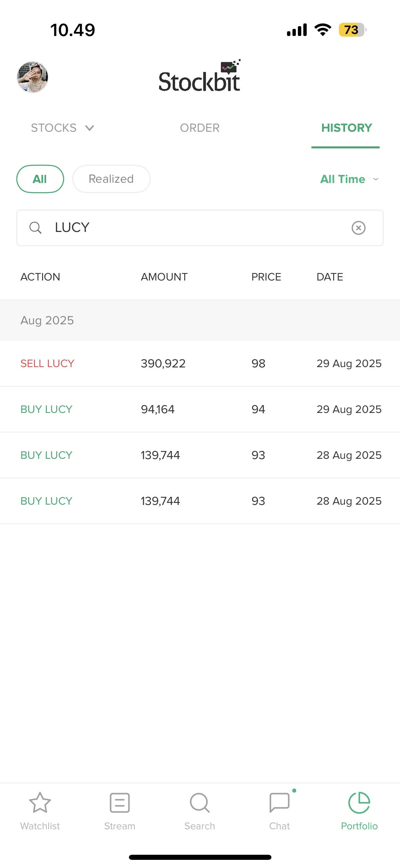The height and width of the screenshot is (868, 400).
Task: Tap the home indicator bar
Action: click(200, 857)
